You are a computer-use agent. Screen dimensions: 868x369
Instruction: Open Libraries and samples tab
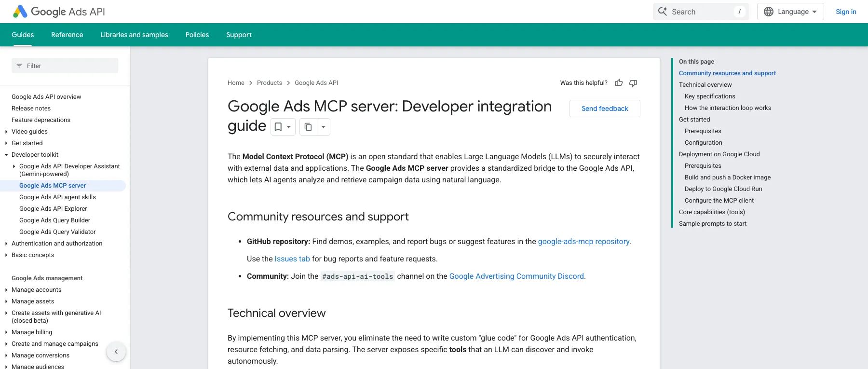pos(134,35)
